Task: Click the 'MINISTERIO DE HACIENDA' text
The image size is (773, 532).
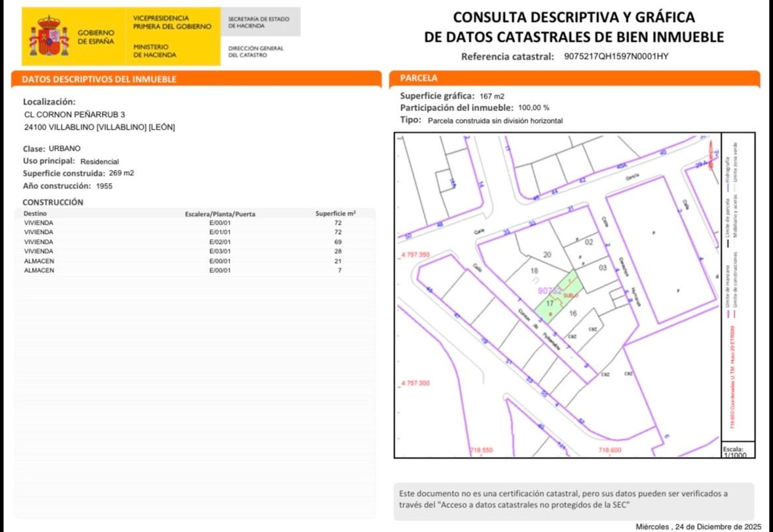Action: [x=155, y=50]
